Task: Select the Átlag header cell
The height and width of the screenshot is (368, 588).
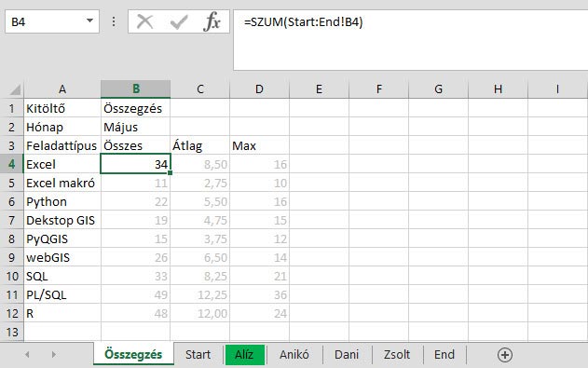Action: 200,145
